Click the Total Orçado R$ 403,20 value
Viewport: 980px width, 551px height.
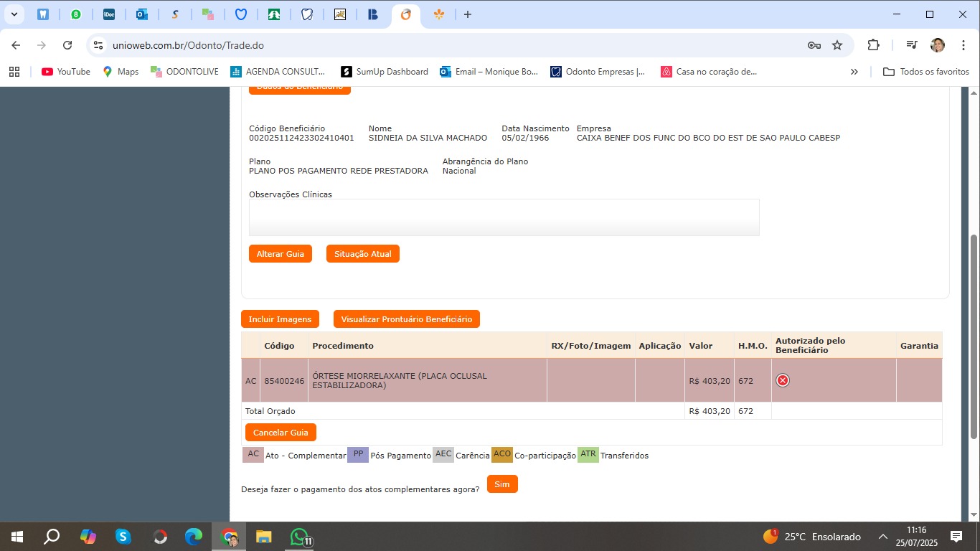[x=710, y=411]
